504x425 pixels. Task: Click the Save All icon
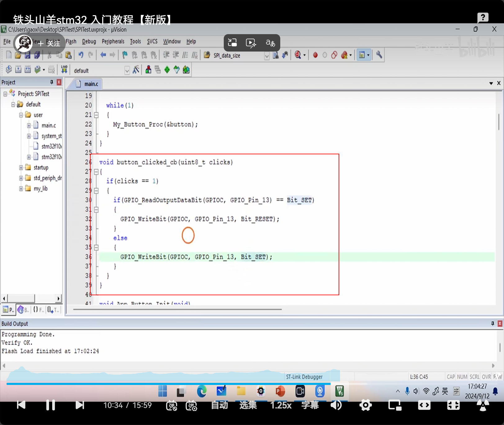37,55
